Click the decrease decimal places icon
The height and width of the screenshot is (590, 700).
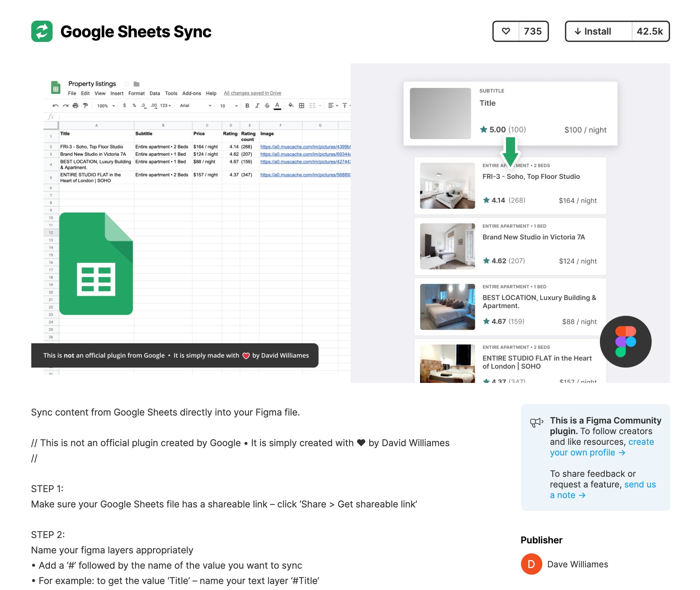(x=143, y=106)
